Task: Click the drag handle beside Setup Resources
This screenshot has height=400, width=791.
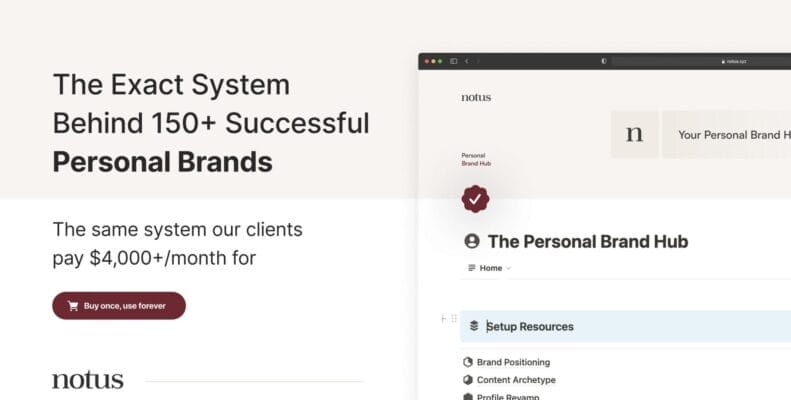Action: pos(453,319)
